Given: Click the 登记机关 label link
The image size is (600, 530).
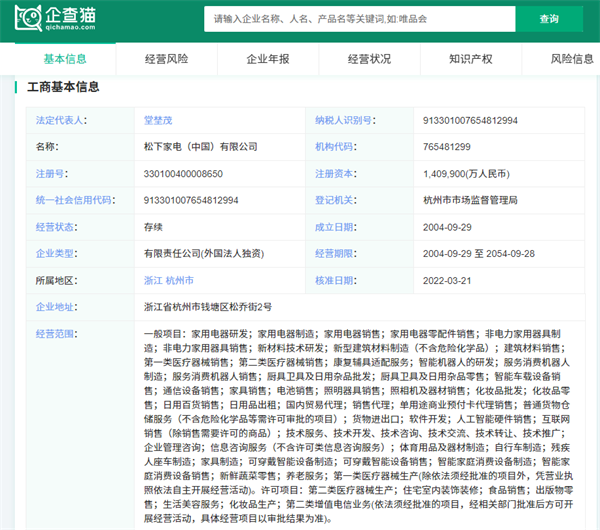Looking at the screenshot, I should 336,200.
